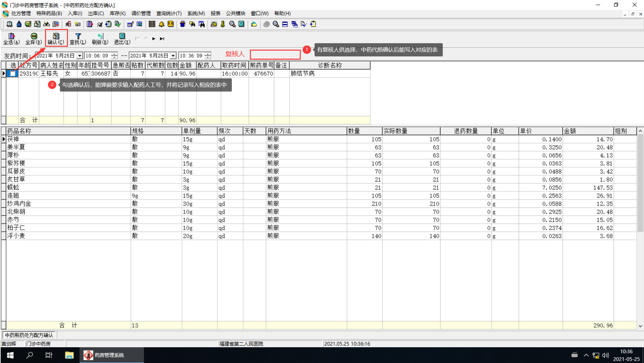Click the 复核人 input field
The image size is (644, 363).
point(275,54)
